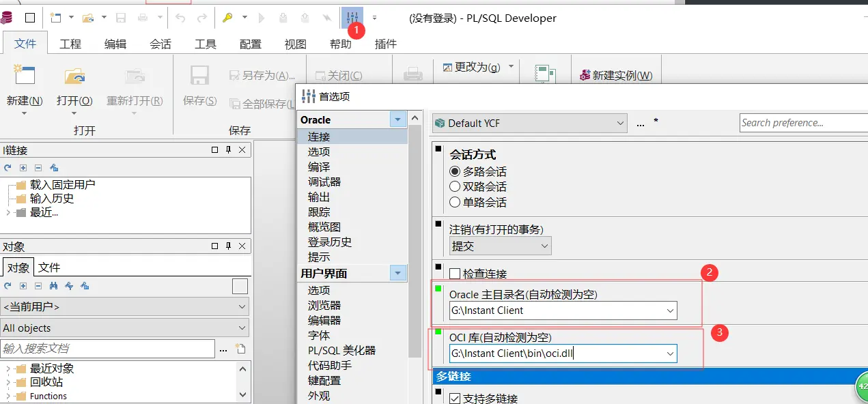Click the minus collapse icon in the 对象 panel toolbar
The image size is (868, 404).
[38, 286]
